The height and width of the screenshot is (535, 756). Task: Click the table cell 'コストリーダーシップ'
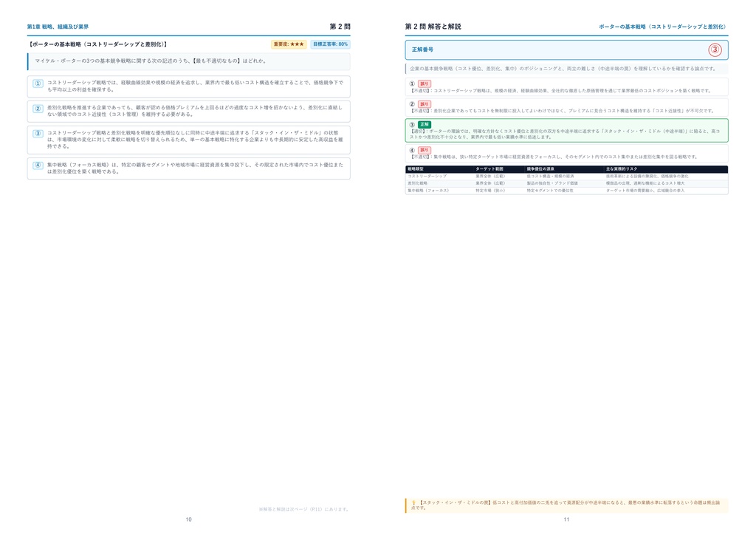(x=427, y=177)
